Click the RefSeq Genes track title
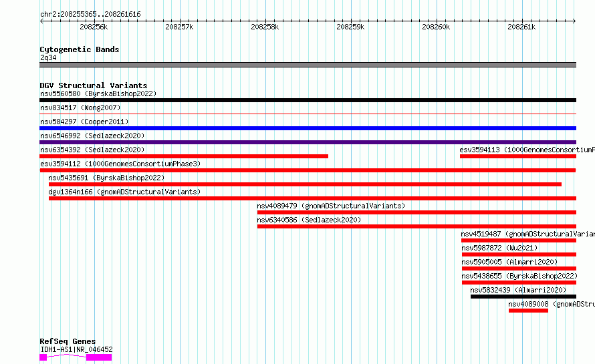Viewport: 595px width, 364px height. pyautogui.click(x=68, y=341)
